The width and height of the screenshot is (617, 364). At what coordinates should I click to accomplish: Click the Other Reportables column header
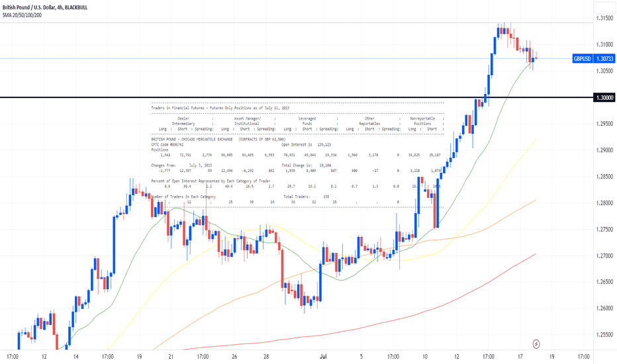pos(369,121)
